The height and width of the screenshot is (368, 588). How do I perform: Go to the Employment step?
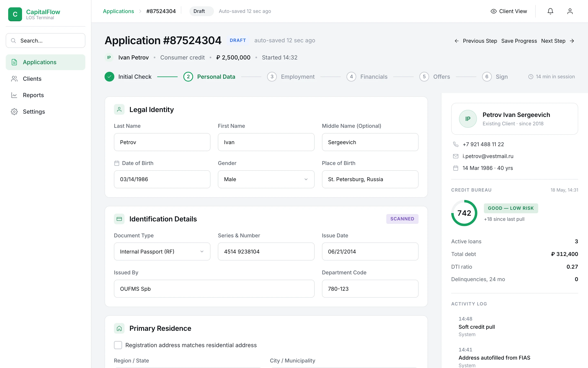291,77
